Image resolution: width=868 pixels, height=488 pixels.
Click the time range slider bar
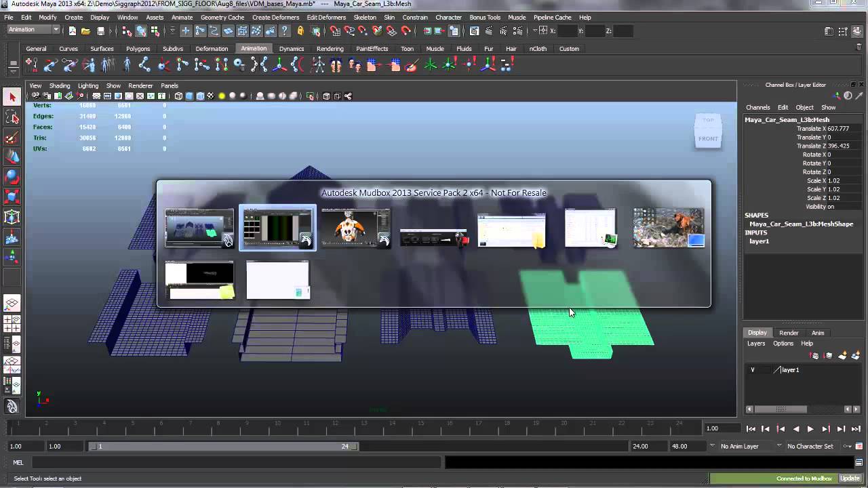(x=224, y=446)
